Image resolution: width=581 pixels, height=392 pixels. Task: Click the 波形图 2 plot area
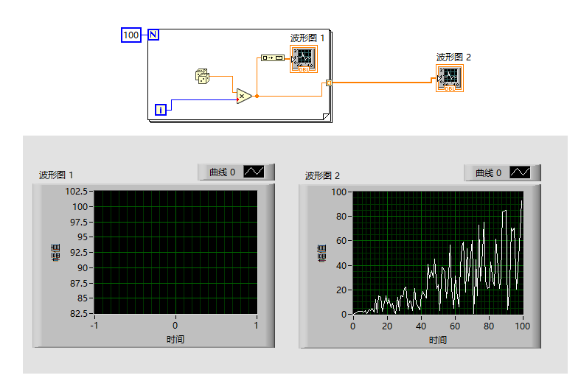pos(438,253)
